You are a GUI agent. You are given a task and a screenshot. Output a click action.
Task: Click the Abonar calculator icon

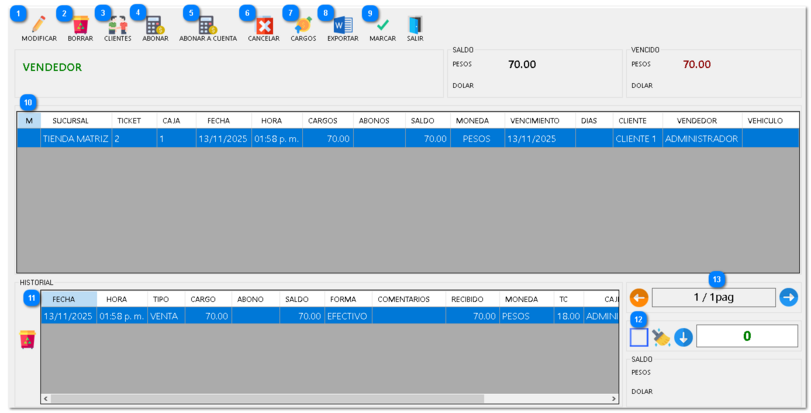[155, 26]
